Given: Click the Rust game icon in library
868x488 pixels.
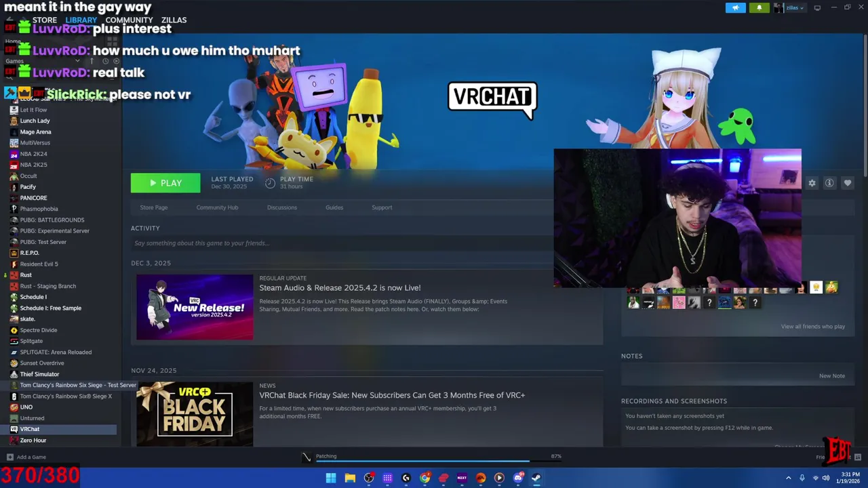Looking at the screenshot, I should click(14, 275).
